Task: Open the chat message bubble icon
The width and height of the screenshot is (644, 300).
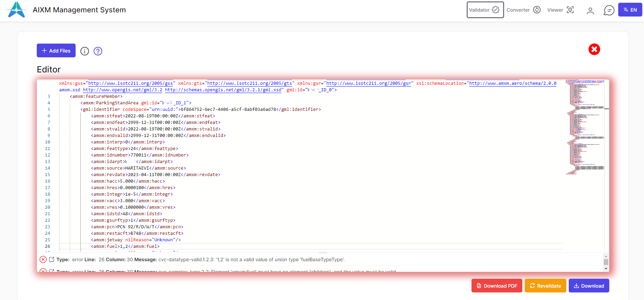Action: click(609, 10)
